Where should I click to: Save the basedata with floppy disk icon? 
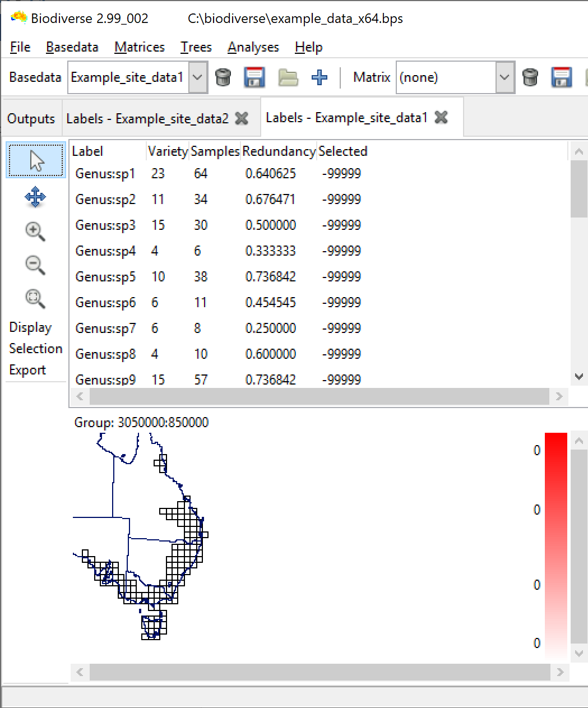254,77
